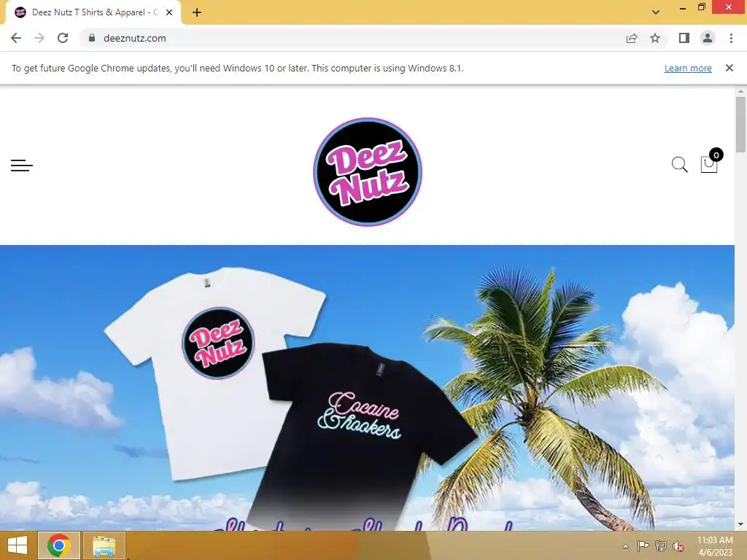Open the hamburger navigation menu
Viewport: 747px width, 560px height.
point(22,166)
